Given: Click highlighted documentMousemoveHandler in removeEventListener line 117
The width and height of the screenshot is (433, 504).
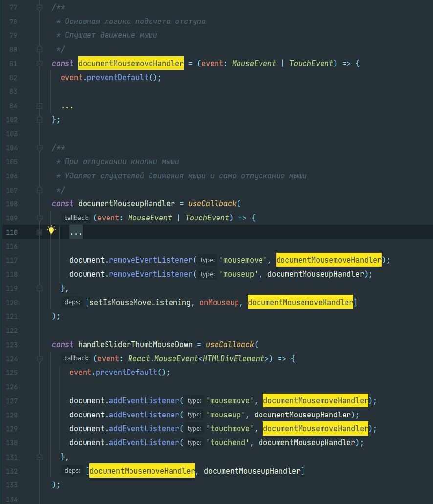Looking at the screenshot, I should click(x=329, y=260).
